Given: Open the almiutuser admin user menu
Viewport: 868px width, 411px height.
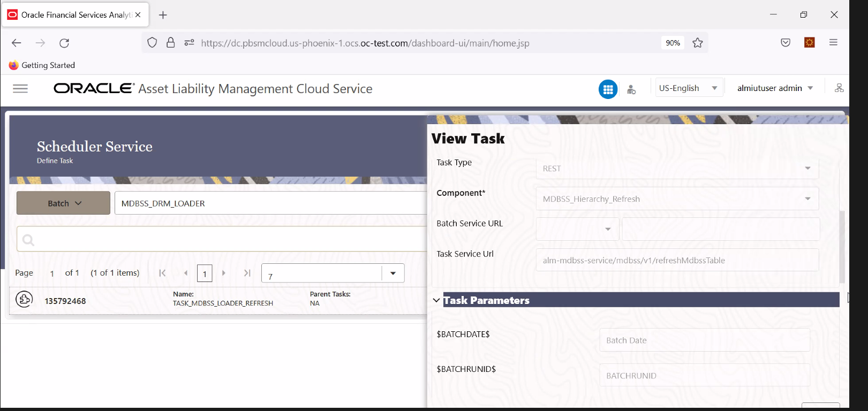Looking at the screenshot, I should point(775,88).
